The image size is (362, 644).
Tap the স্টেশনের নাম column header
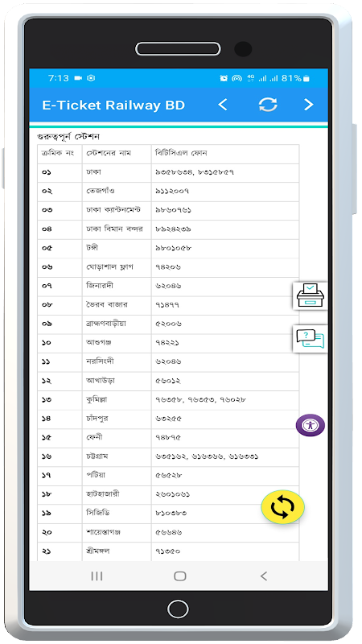pos(109,153)
